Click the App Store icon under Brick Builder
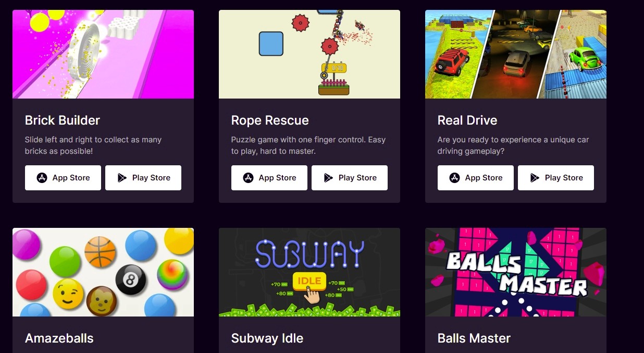Viewport: 644px width, 353px height. 42,178
